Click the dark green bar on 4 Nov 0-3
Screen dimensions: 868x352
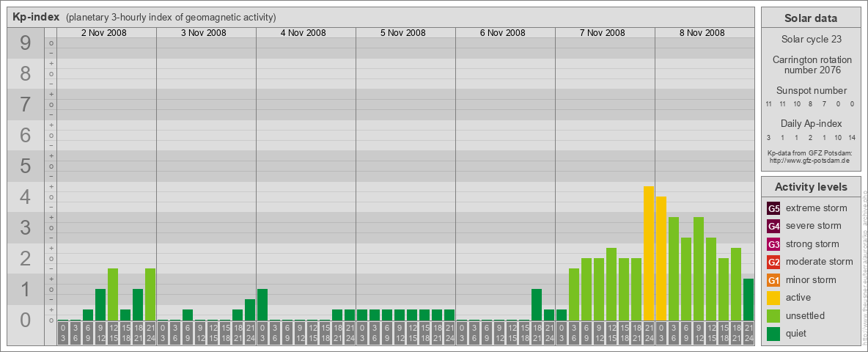point(262,304)
